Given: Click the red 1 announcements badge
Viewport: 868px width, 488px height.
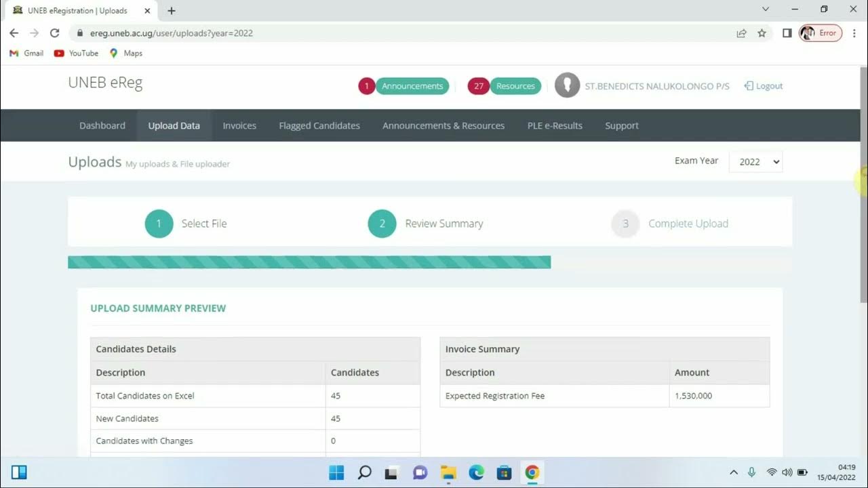Looking at the screenshot, I should click(x=366, y=86).
